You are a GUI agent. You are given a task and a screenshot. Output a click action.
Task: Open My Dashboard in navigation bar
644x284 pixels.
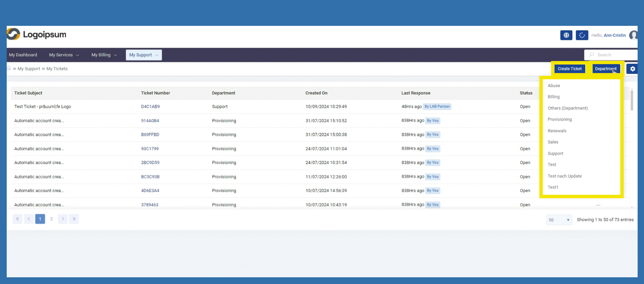[23, 55]
